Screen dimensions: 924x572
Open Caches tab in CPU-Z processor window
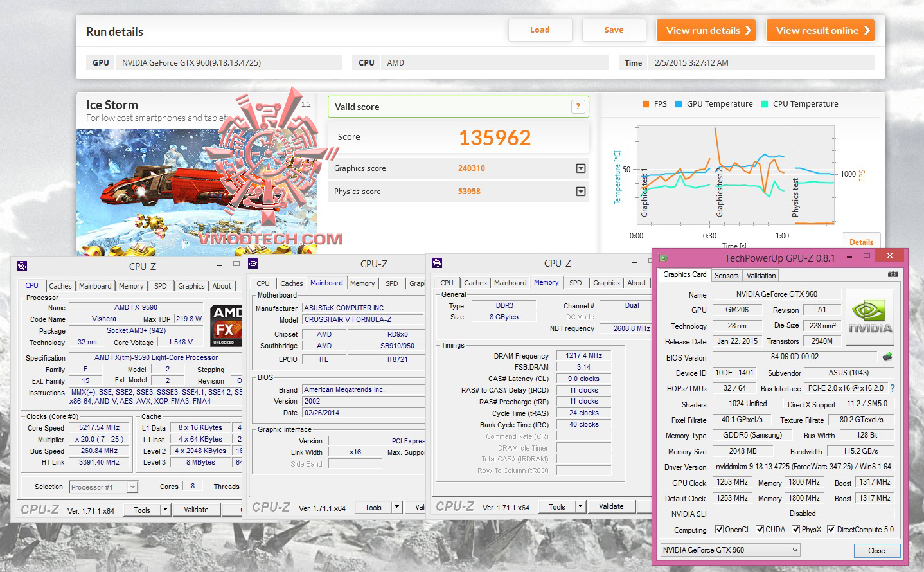tap(60, 286)
